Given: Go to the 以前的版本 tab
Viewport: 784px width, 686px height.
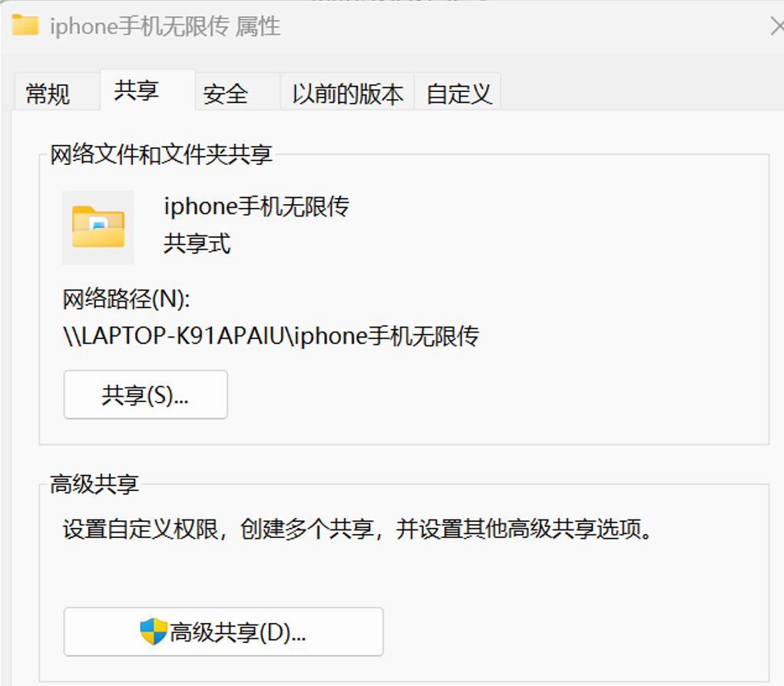Looking at the screenshot, I should click(x=347, y=92).
